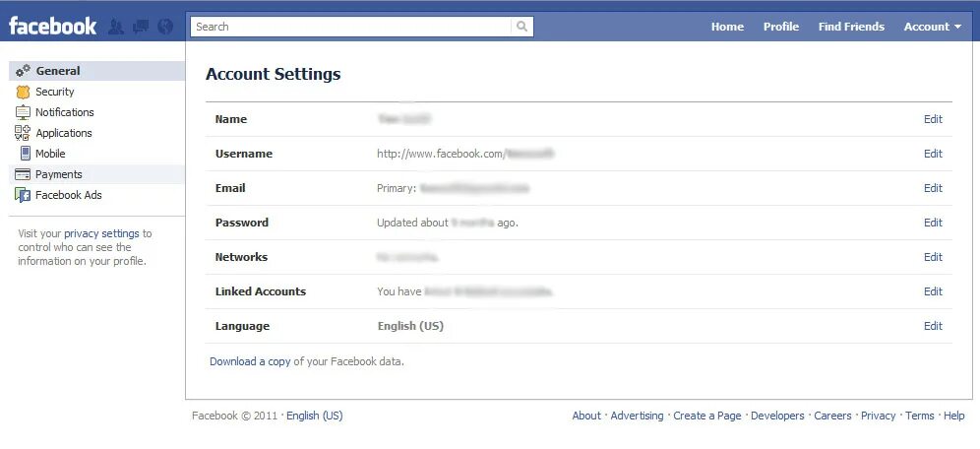The image size is (980, 449).
Task: Click the Username row label
Action: coord(244,154)
